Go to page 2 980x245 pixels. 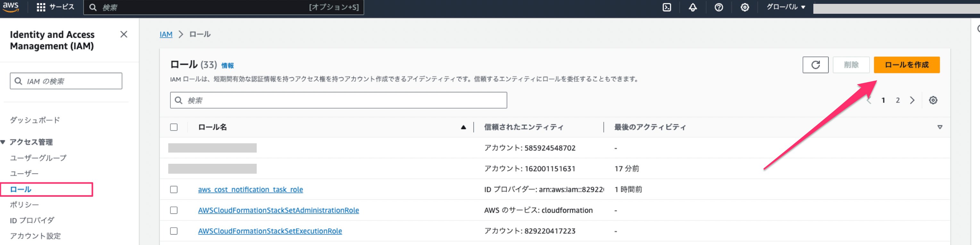[x=897, y=100]
